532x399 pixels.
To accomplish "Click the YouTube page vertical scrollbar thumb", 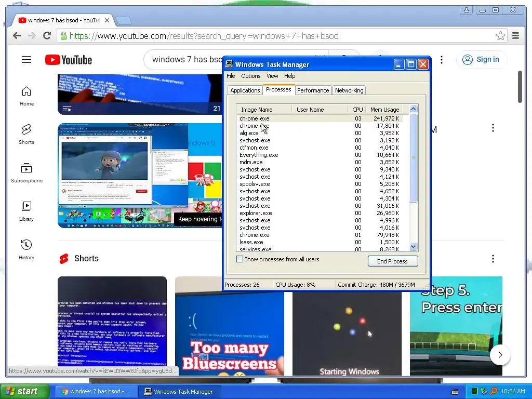I will click(x=520, y=87).
